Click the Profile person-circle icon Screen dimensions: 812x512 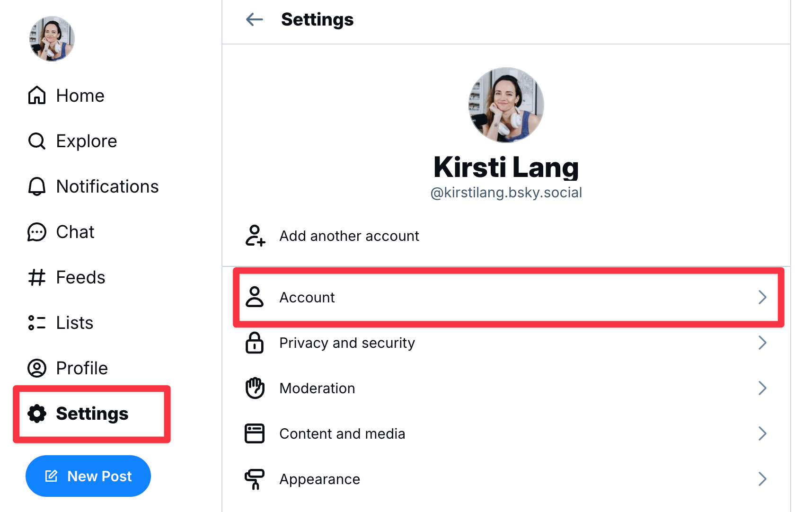click(37, 368)
